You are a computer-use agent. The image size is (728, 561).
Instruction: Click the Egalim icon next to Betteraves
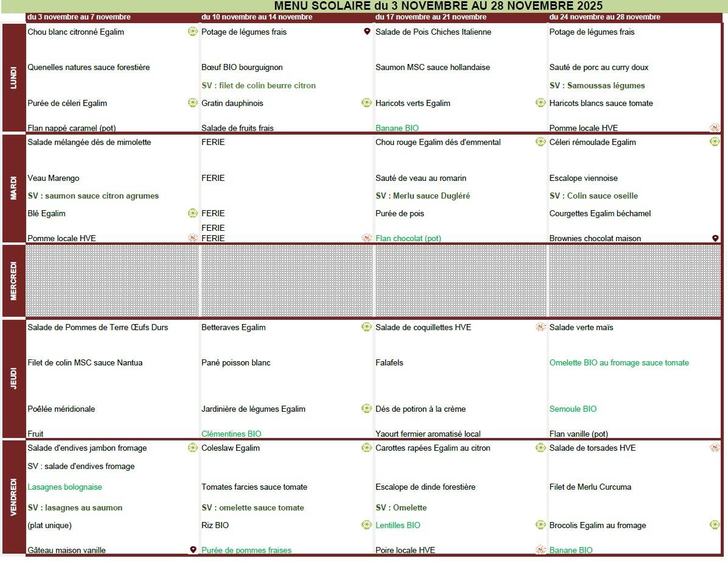(x=366, y=327)
